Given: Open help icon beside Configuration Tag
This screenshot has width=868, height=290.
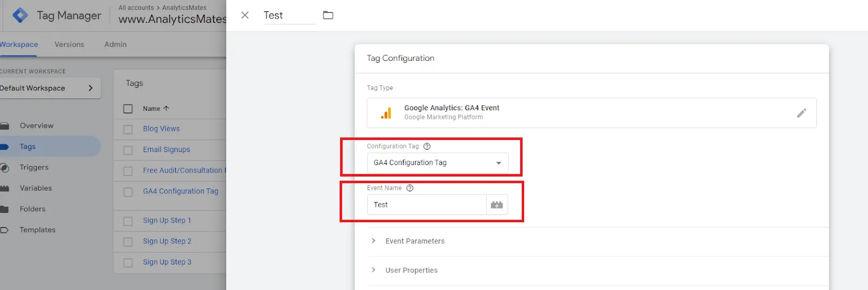Looking at the screenshot, I should click(427, 146).
